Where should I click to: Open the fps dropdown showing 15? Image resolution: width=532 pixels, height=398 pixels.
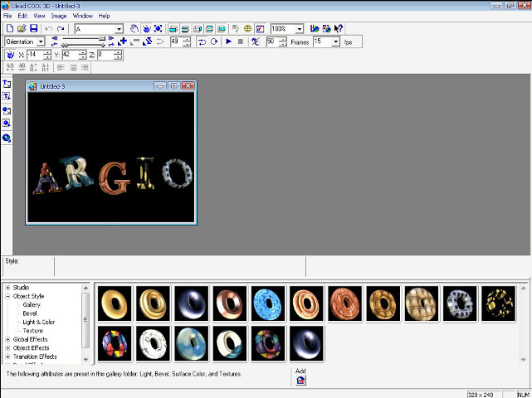(x=335, y=41)
